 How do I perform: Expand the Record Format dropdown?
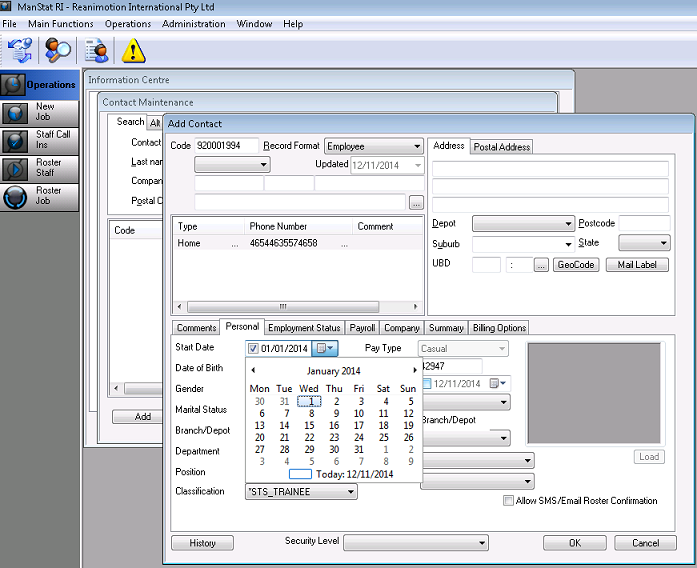pyautogui.click(x=415, y=146)
